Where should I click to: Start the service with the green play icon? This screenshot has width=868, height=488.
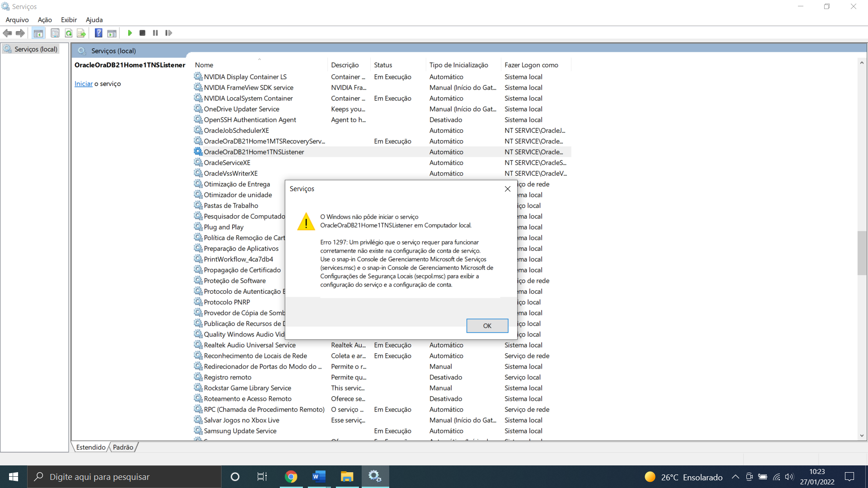130,33
